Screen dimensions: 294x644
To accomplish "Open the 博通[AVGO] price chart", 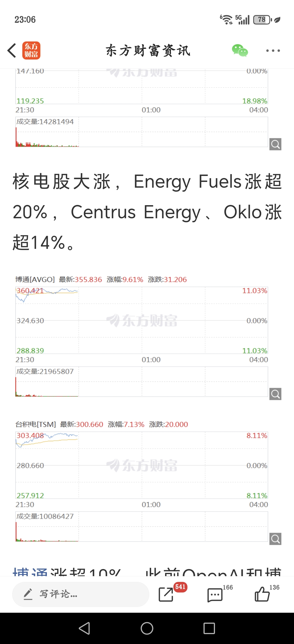I will coord(141,320).
